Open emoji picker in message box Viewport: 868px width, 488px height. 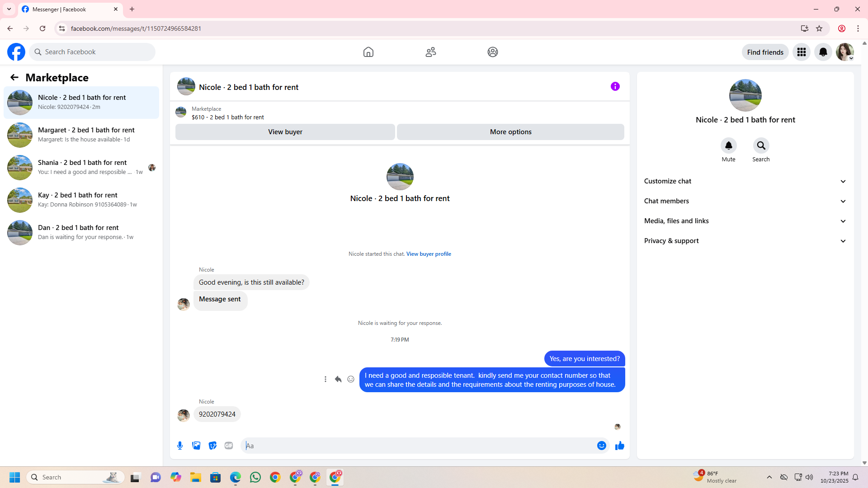(601, 446)
